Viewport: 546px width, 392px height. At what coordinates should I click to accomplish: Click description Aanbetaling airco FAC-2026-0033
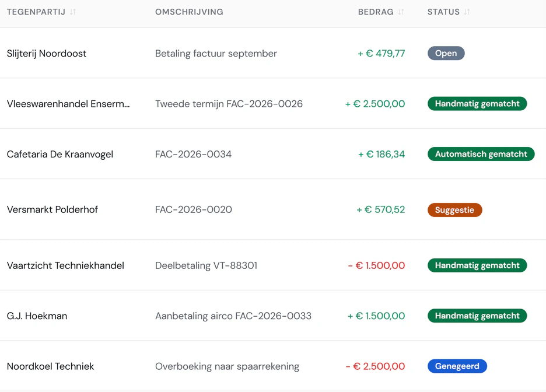[x=233, y=316]
